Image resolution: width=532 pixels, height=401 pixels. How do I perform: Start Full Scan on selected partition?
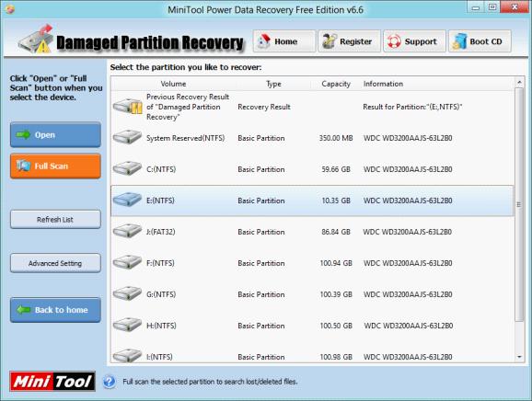click(55, 166)
